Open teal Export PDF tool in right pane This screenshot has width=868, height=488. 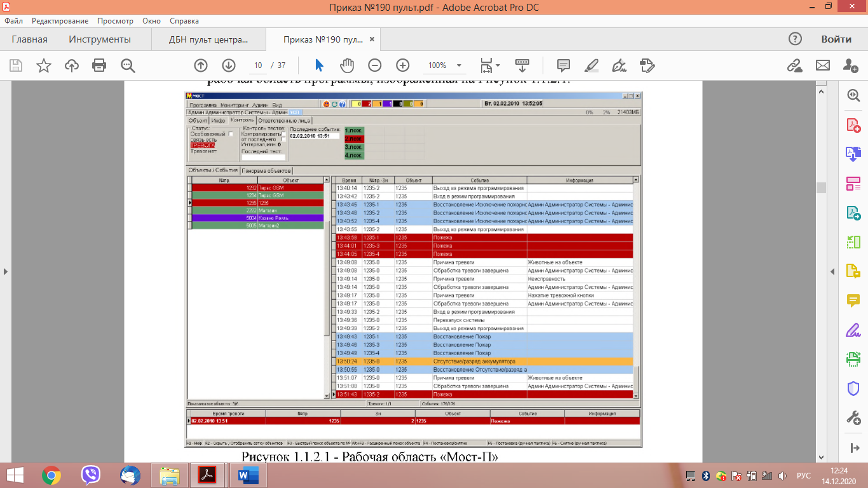click(x=853, y=213)
